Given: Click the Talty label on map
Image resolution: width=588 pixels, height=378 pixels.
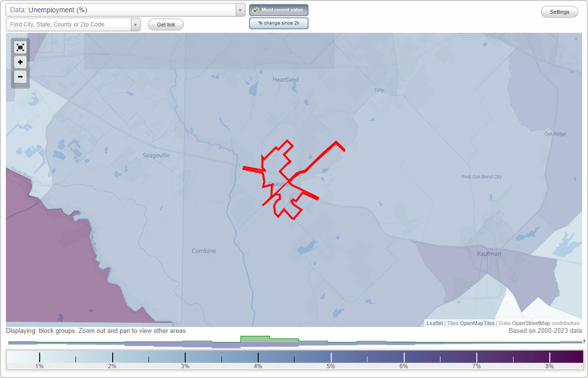Looking at the screenshot, I should [x=379, y=90].
